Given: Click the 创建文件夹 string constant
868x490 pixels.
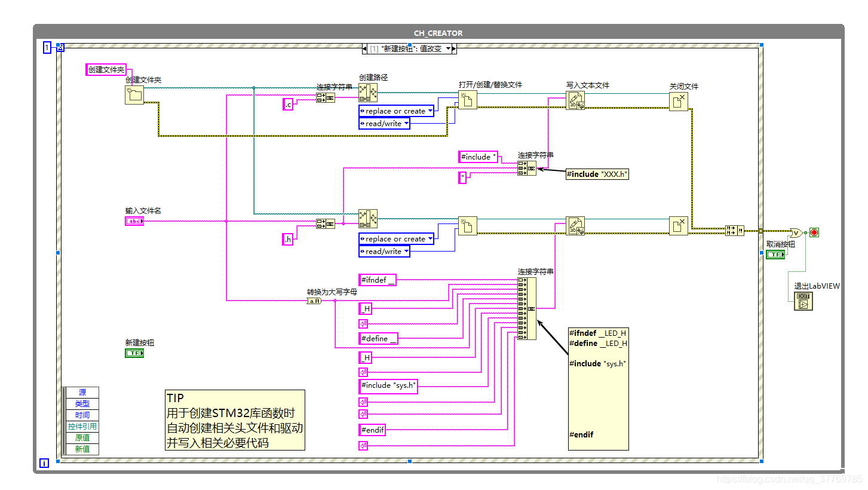Looking at the screenshot, I should pyautogui.click(x=106, y=70).
